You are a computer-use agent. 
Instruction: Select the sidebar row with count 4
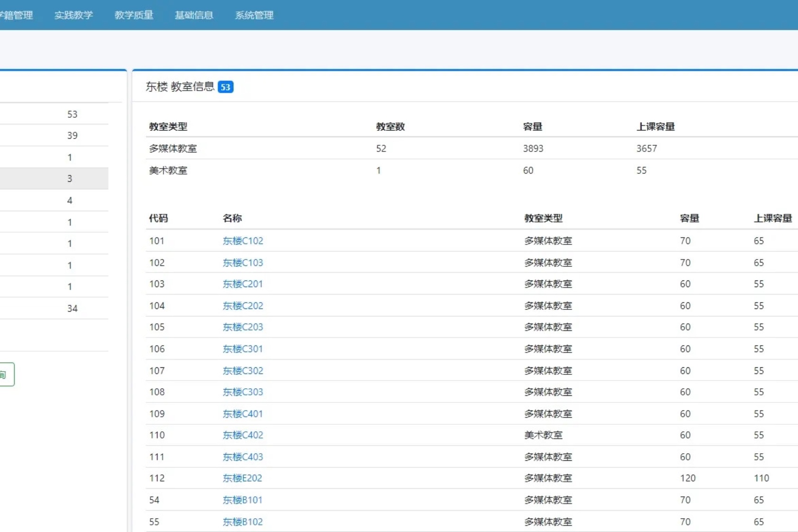pos(54,200)
